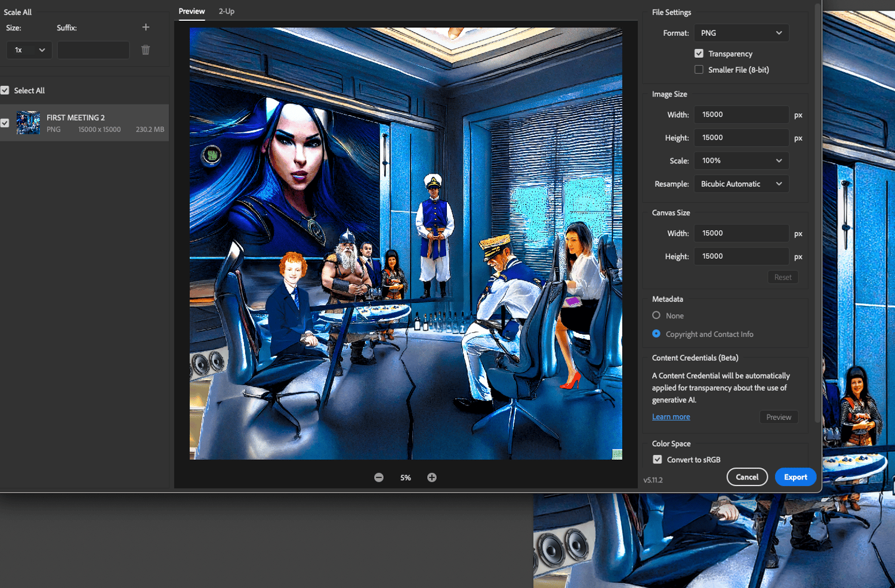Screen dimensions: 895x588
Task: Disable the Transparency checkbox
Action: click(699, 54)
